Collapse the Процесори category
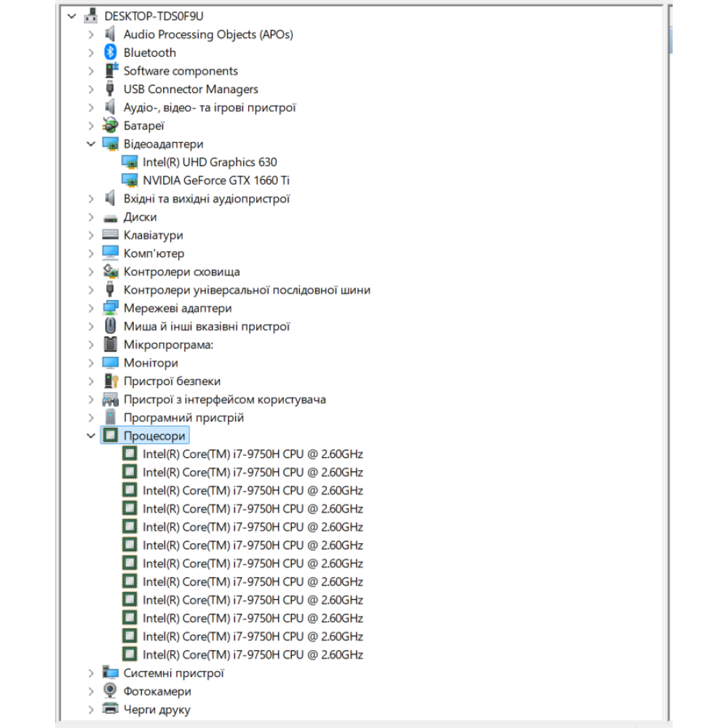Screen dimensions: 728x728 [91, 436]
